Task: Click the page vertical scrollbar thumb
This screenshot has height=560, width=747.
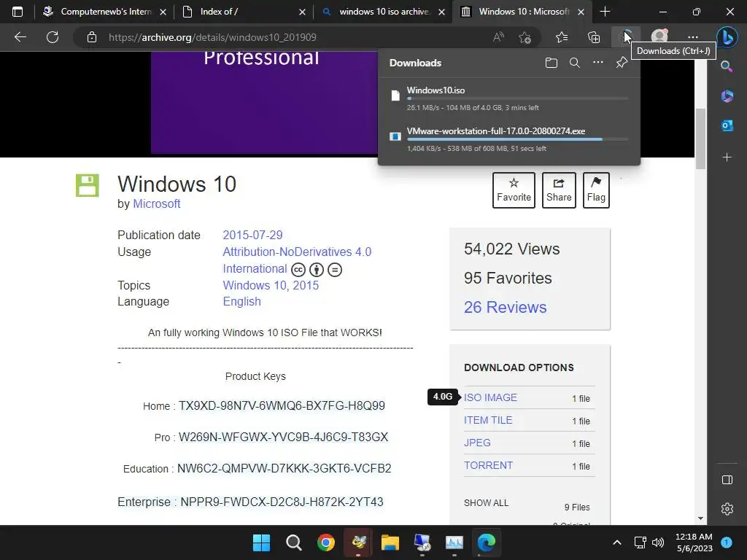Action: pos(700,139)
